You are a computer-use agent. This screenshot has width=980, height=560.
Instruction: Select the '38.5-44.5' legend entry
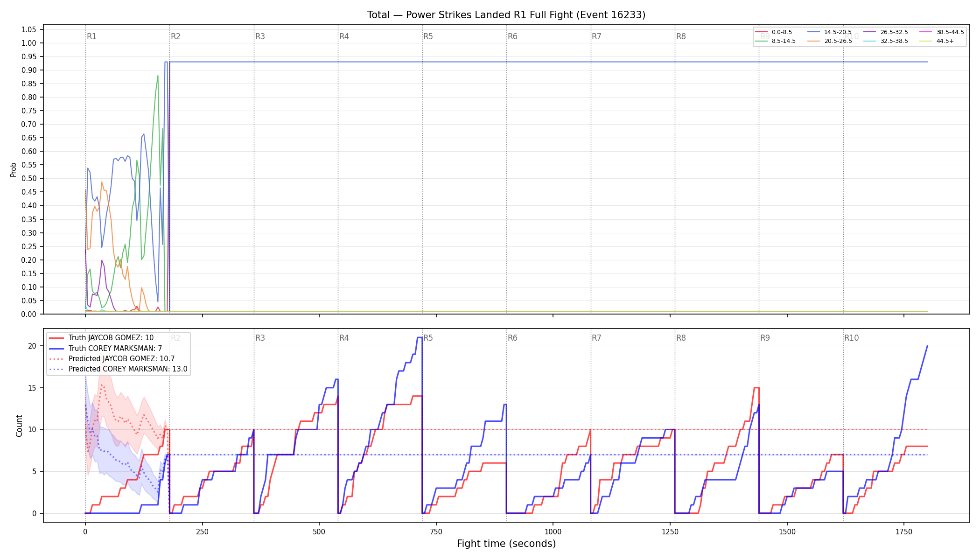[x=942, y=32]
